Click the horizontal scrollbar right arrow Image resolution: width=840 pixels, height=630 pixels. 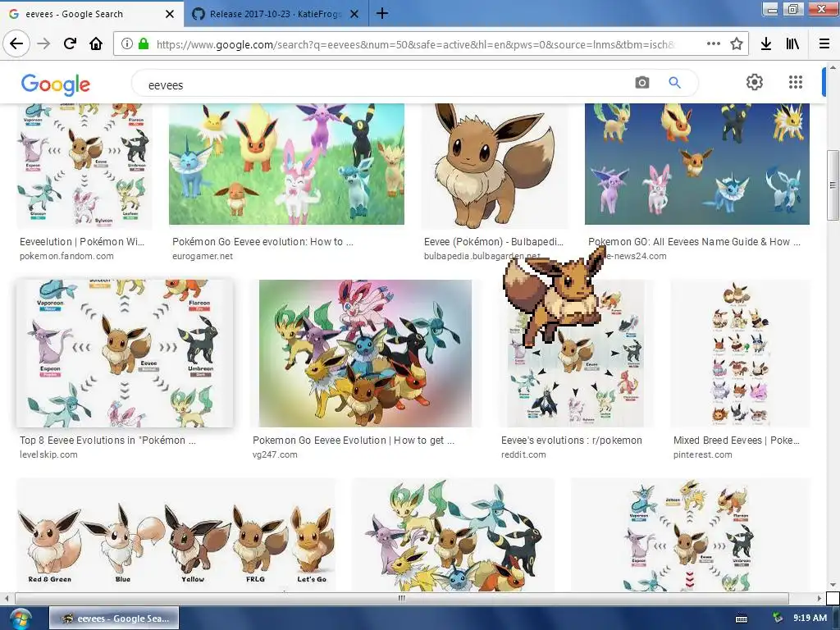(x=819, y=598)
